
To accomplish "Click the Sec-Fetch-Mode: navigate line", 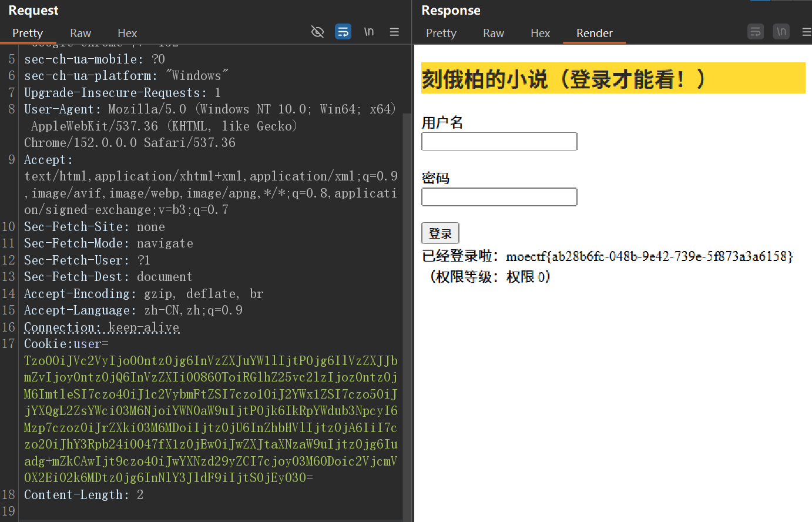I will (109, 243).
